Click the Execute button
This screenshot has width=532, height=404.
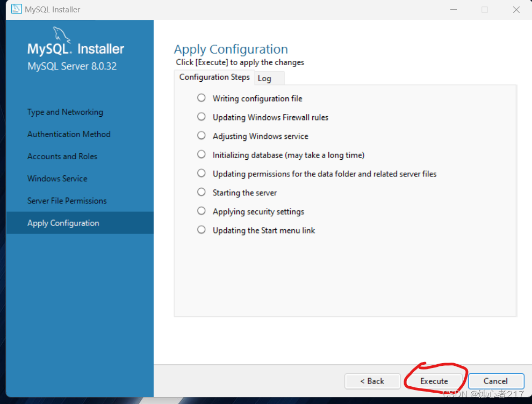[434, 381]
